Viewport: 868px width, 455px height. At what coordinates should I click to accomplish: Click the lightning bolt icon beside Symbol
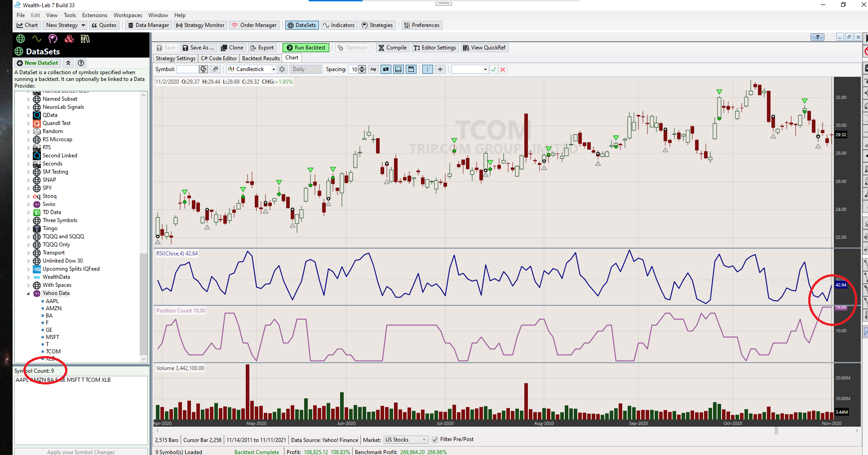[x=204, y=69]
